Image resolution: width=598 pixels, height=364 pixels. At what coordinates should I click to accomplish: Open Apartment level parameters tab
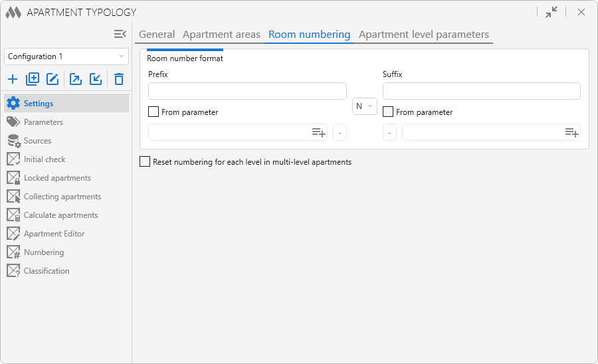point(423,35)
